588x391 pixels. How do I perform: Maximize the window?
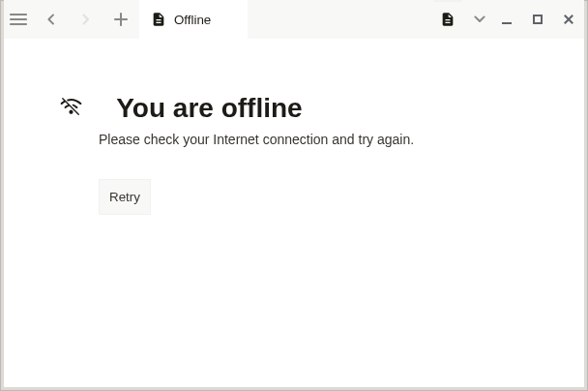pos(538,19)
